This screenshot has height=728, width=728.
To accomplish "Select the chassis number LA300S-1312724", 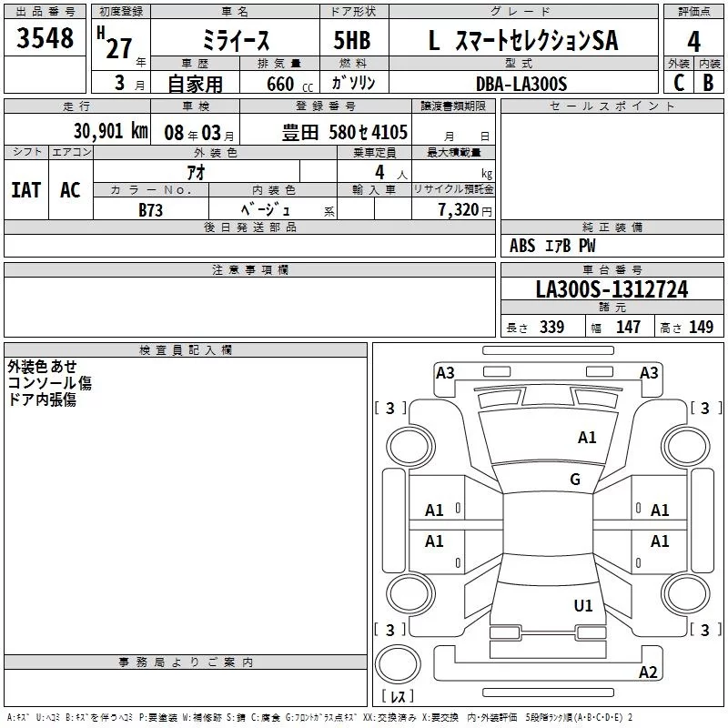I will (612, 288).
